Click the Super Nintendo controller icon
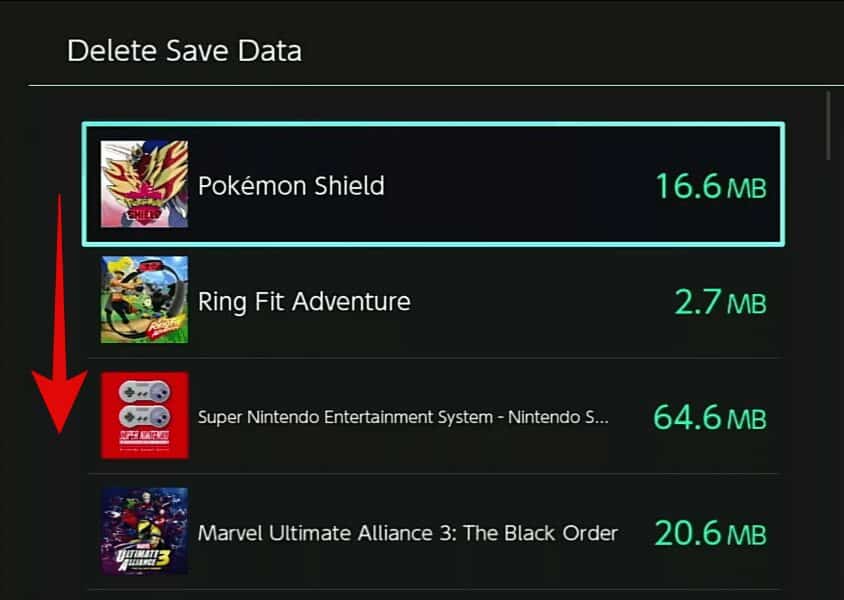Image resolution: width=844 pixels, height=600 pixels. (144, 415)
